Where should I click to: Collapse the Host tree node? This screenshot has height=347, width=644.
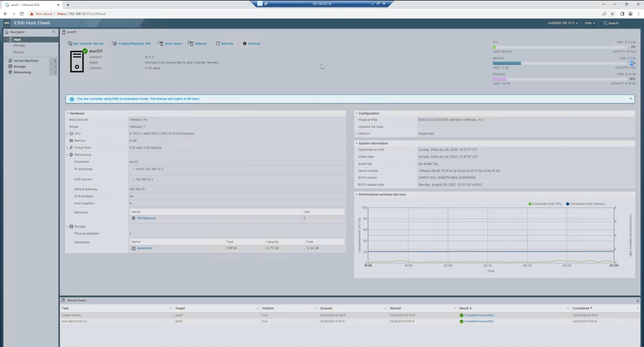pyautogui.click(x=6, y=39)
